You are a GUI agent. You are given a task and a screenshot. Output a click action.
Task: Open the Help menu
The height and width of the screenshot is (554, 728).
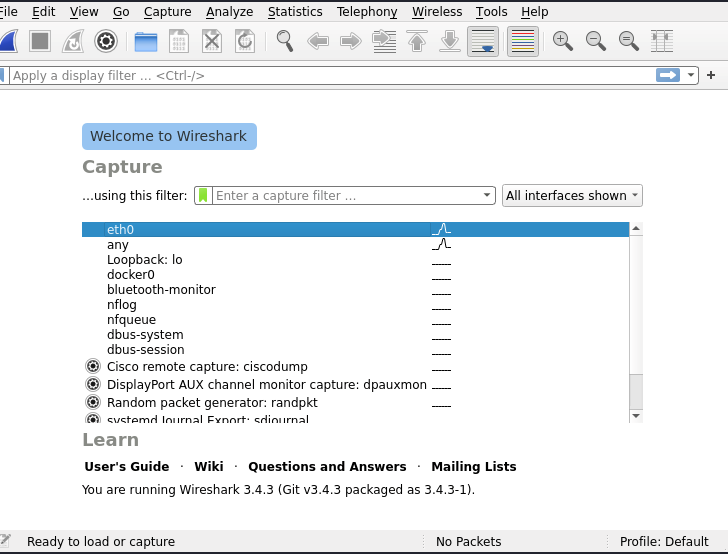[x=535, y=12]
